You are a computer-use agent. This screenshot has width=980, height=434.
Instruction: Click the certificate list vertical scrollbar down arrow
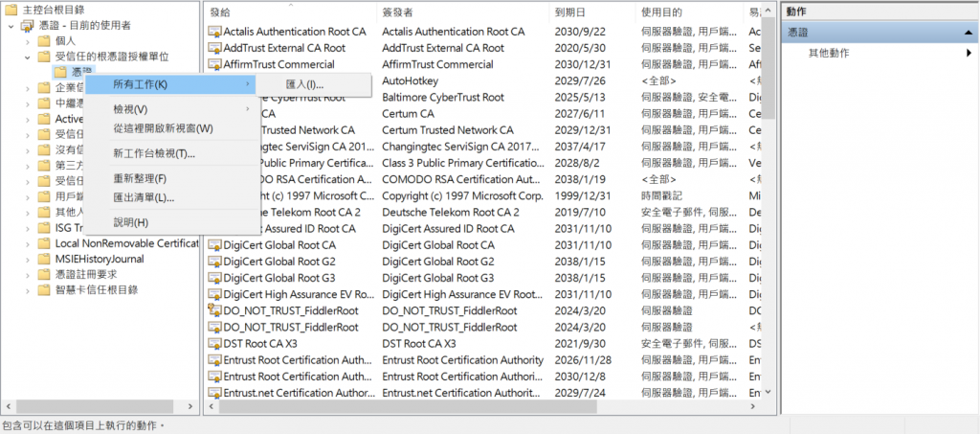click(768, 392)
